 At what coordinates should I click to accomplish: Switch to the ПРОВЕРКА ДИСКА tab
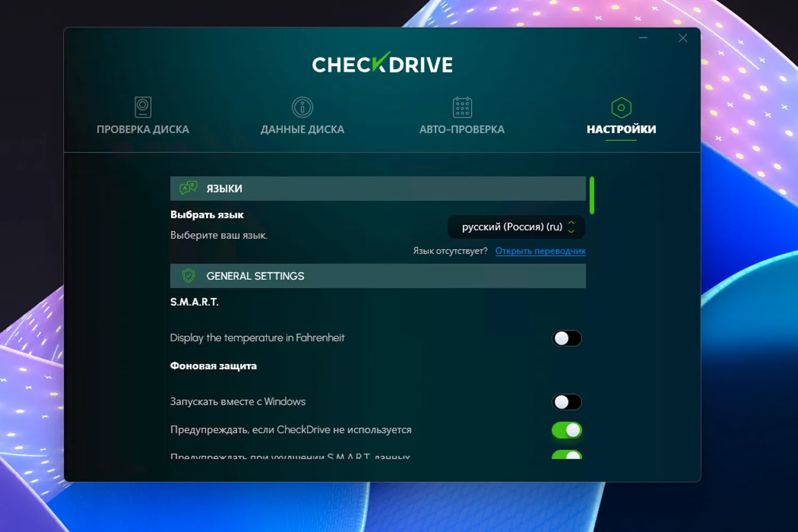click(x=142, y=129)
